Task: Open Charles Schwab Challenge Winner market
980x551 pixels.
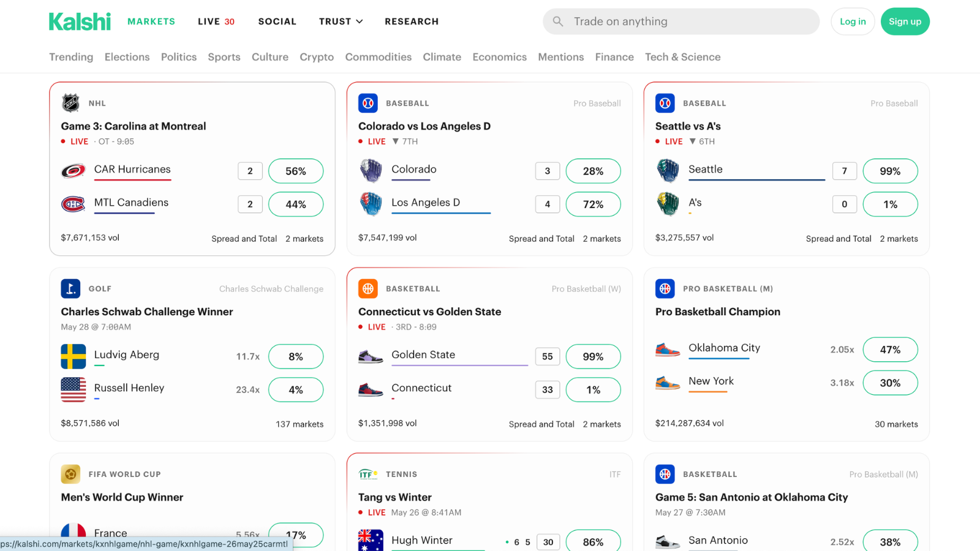Action: (x=147, y=312)
